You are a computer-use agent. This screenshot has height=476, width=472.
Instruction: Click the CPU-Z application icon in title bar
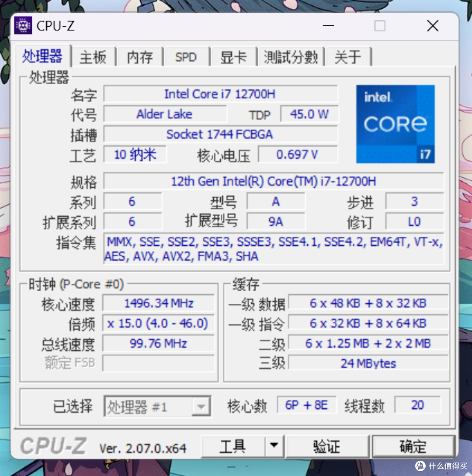[23, 25]
